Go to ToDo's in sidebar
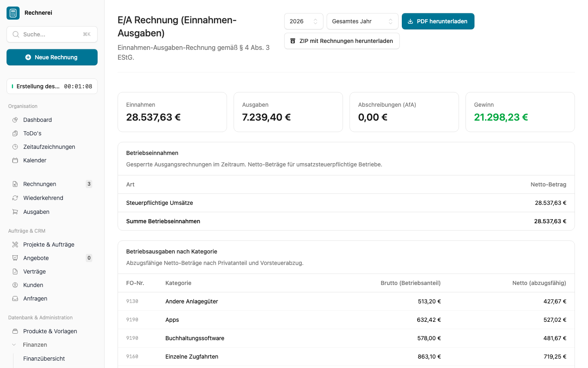 [x=52, y=133]
